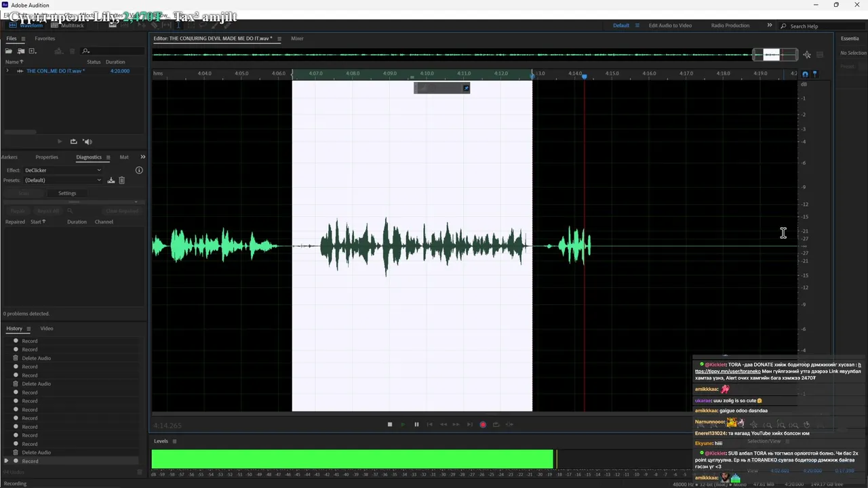The width and height of the screenshot is (868, 488).
Task: Sort files by Duration column header
Action: tap(115, 62)
